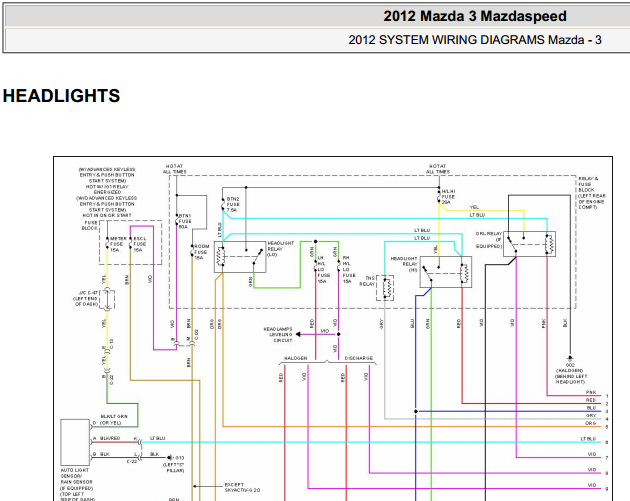Click '2012 SYSTEM WIRING DIAGRAMS Mazda - 3' subtitle
This screenshot has height=501, width=630.
(475, 40)
